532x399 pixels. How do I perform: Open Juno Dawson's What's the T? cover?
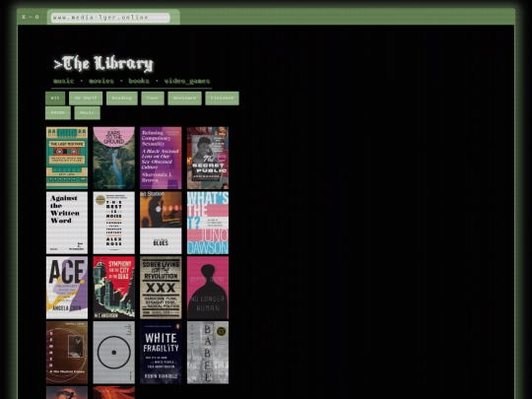click(x=208, y=223)
